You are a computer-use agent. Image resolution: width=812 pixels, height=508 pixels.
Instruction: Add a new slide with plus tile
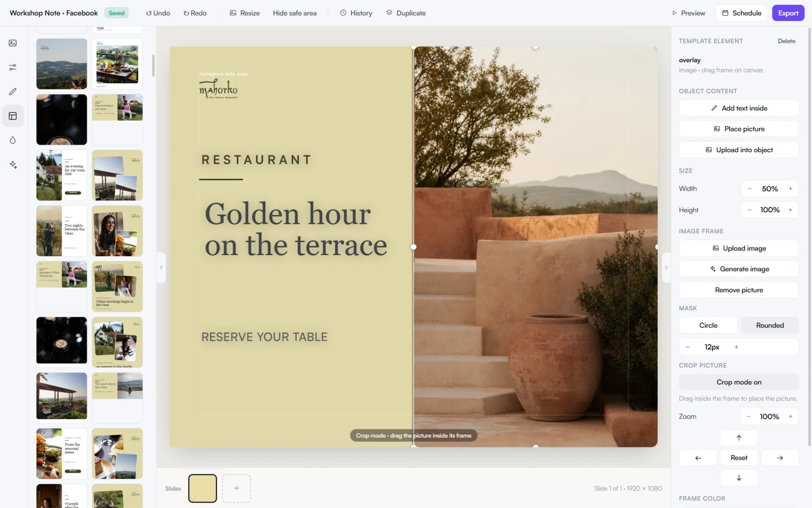(x=237, y=488)
